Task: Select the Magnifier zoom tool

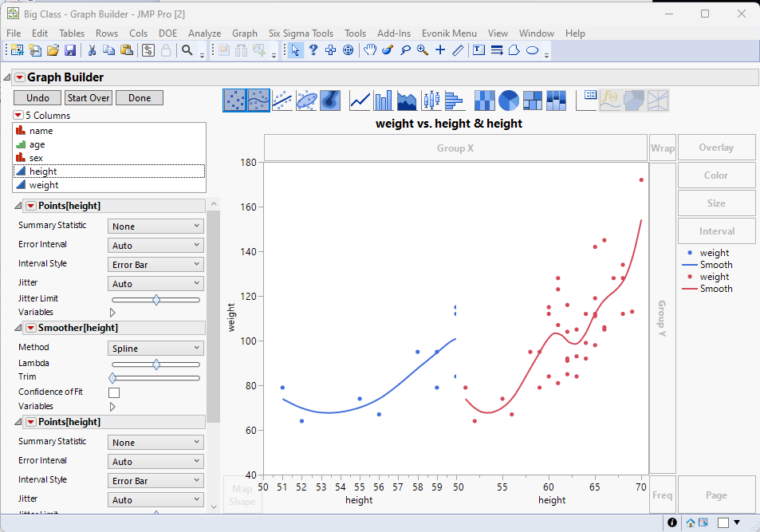Action: point(423,50)
